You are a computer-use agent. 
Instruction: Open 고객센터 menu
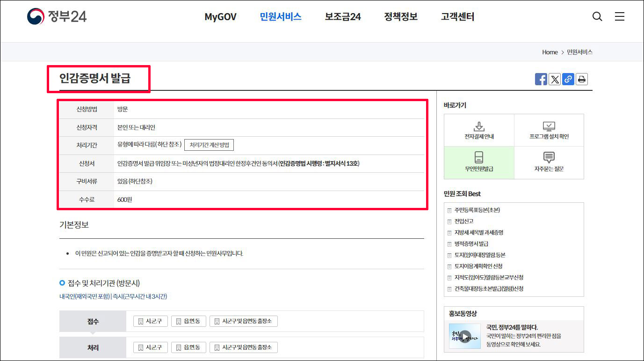click(457, 17)
